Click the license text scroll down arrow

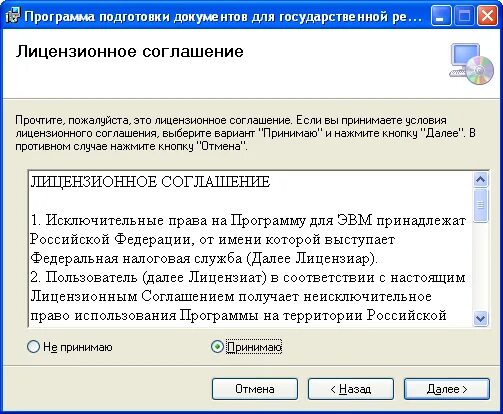480,318
